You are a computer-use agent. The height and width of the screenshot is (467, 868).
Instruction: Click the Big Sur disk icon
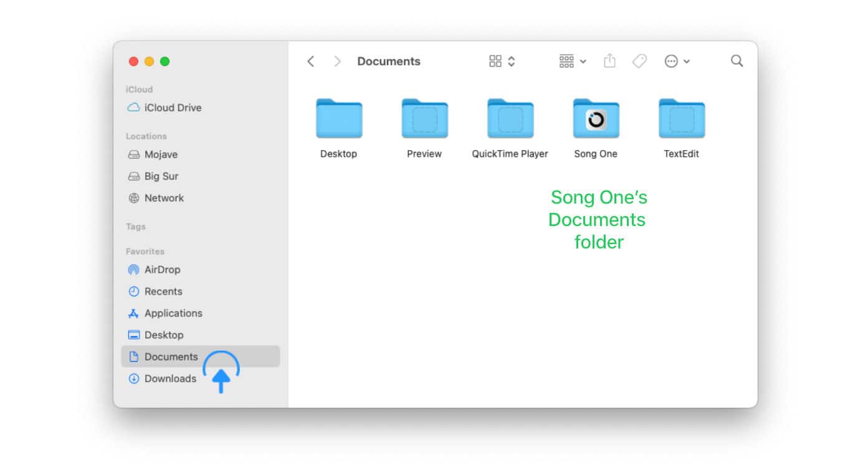(x=133, y=176)
